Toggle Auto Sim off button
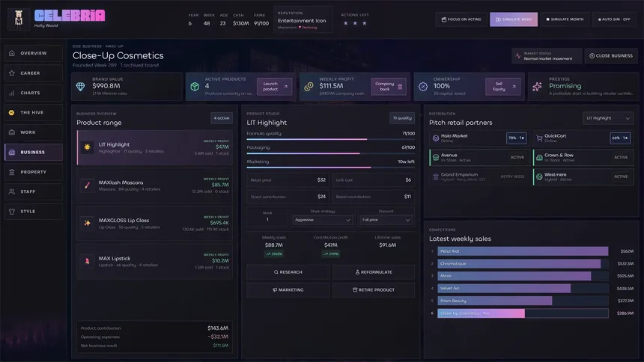Image resolution: width=644 pixels, height=362 pixels. tap(614, 19)
